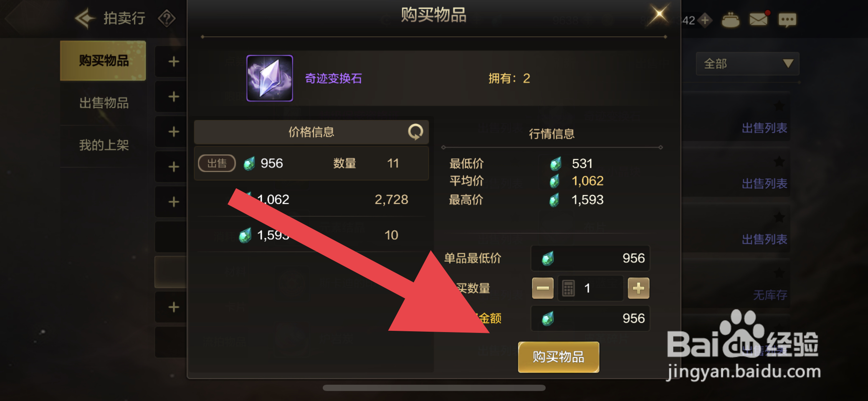Click the back arrow next to 拍卖行

click(x=86, y=18)
